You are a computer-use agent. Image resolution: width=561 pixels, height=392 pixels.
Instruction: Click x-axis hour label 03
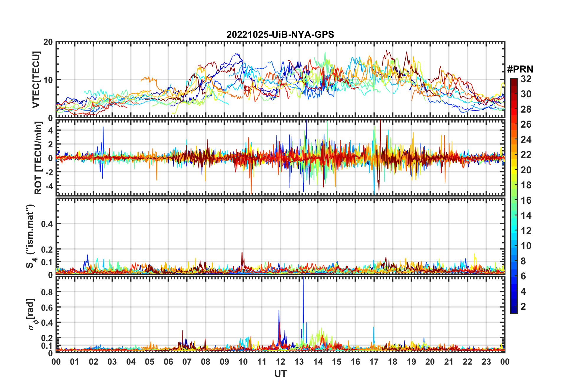pos(112,362)
